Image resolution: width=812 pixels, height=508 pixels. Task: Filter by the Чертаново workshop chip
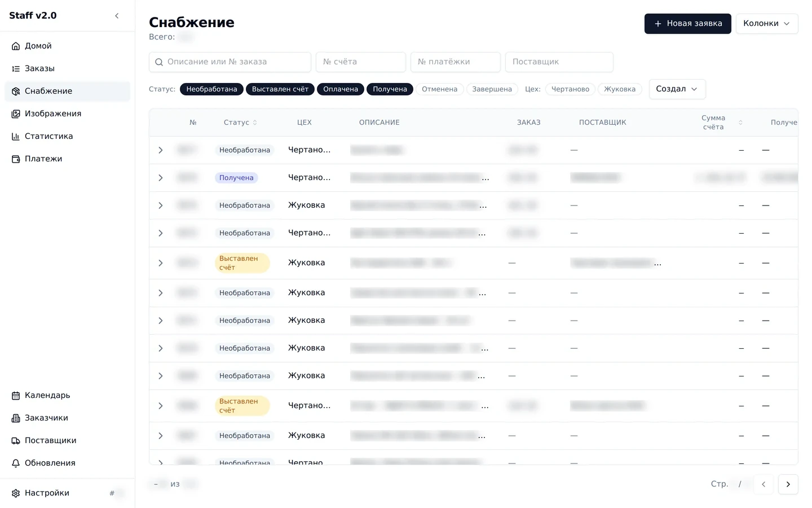pyautogui.click(x=570, y=89)
